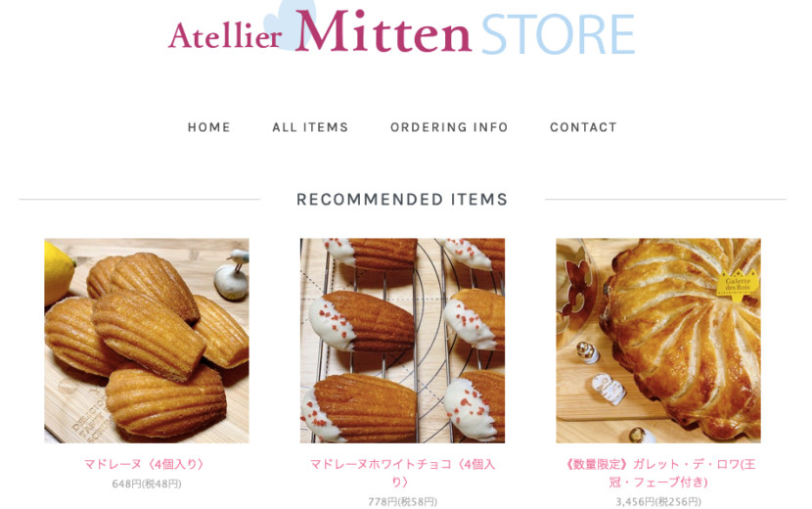
Task: Click the 648円 price text
Action: click(147, 485)
